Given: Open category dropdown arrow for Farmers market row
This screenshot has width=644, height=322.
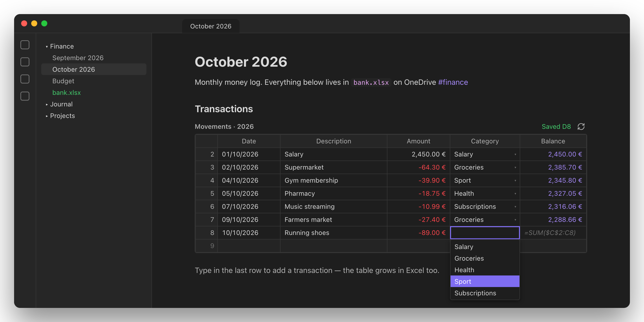Looking at the screenshot, I should [515, 220].
